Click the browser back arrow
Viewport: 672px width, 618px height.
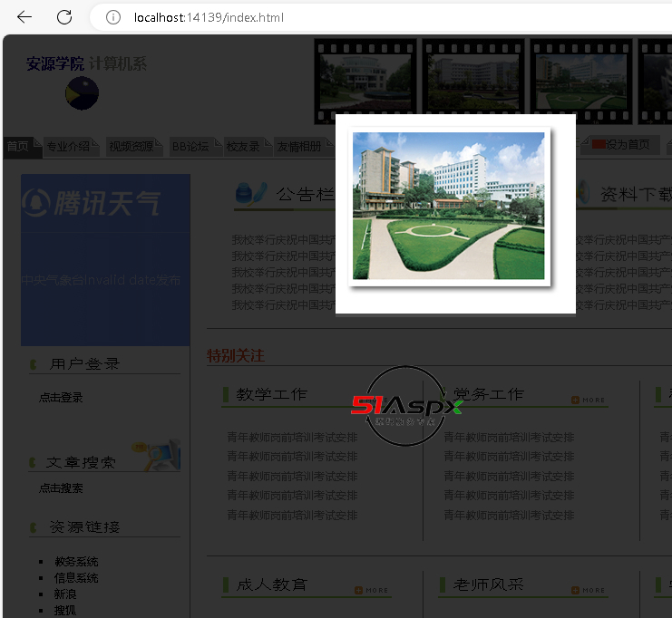(x=24, y=17)
